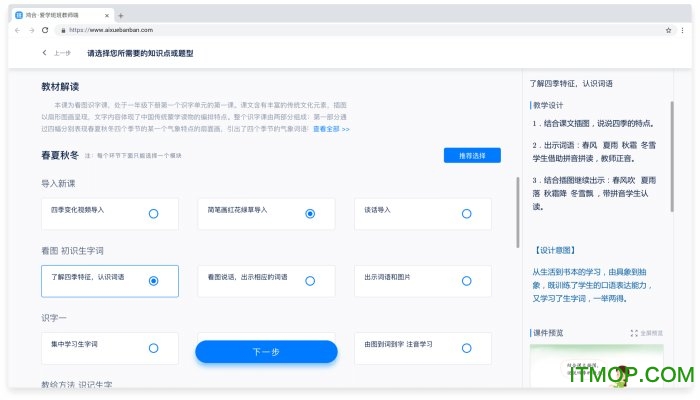The width and height of the screenshot is (700, 400).
Task: Reload the page with the refresh icon
Action: (45, 30)
